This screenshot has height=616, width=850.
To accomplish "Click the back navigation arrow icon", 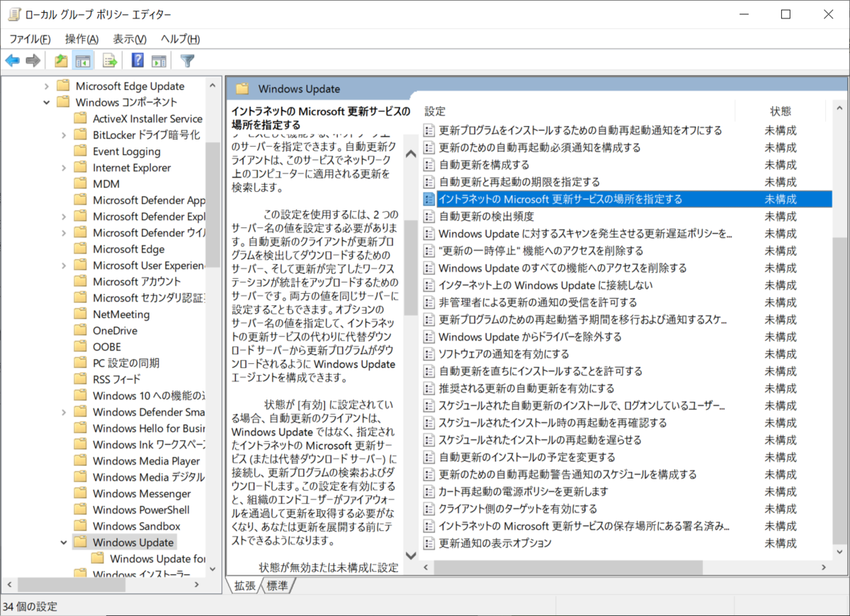I will 13,60.
